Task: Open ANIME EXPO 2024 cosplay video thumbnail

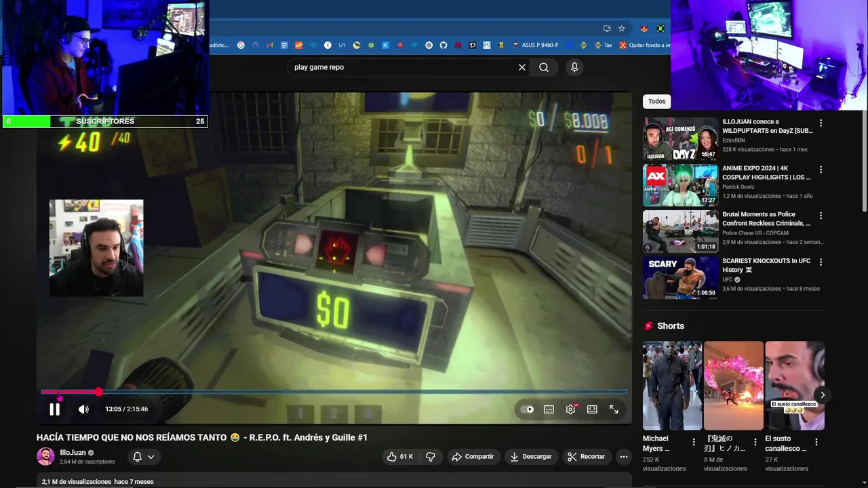Action: [680, 185]
